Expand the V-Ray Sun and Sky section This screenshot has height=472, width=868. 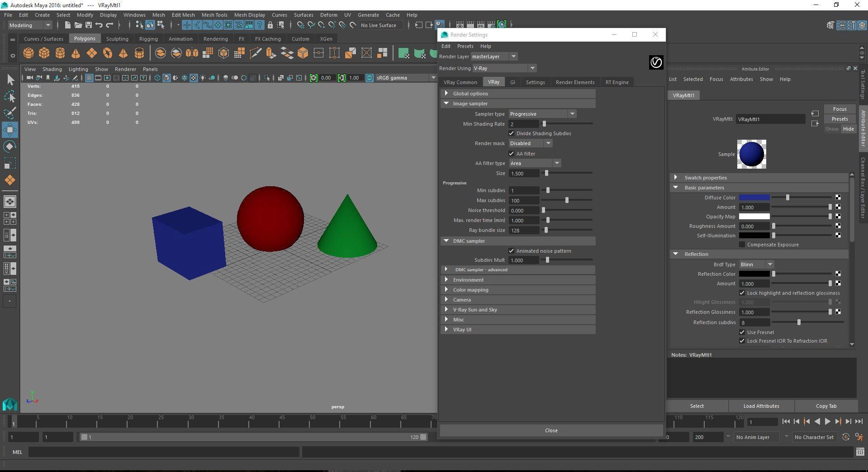click(518, 310)
